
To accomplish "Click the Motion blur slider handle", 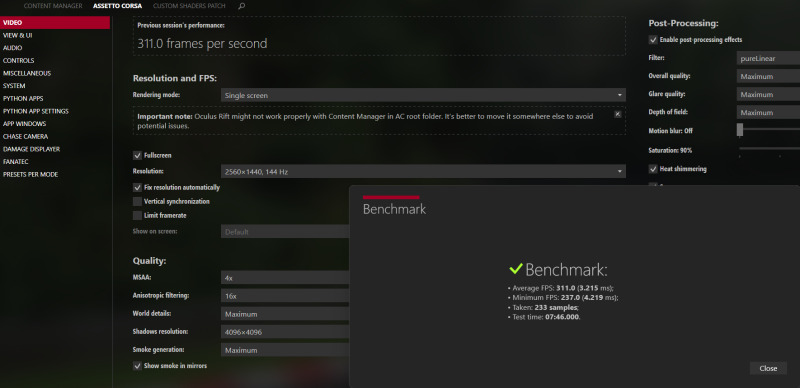I will (x=740, y=130).
